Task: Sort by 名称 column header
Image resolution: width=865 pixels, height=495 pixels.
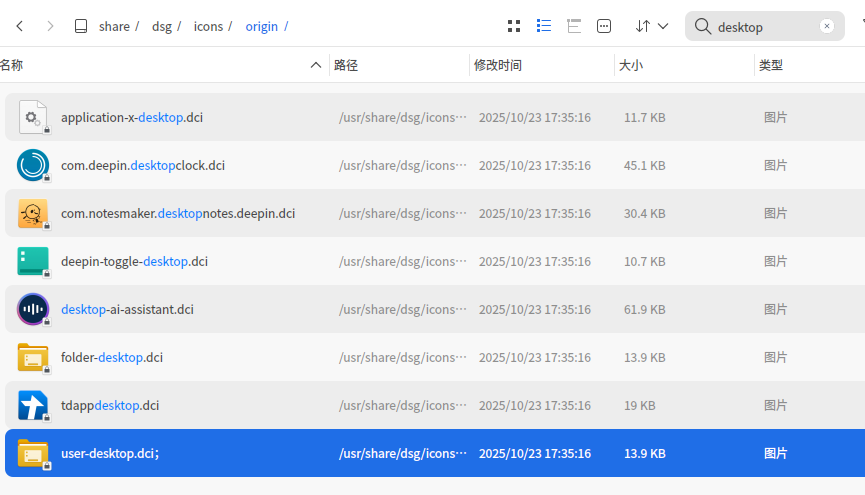Action: pyautogui.click(x=12, y=65)
